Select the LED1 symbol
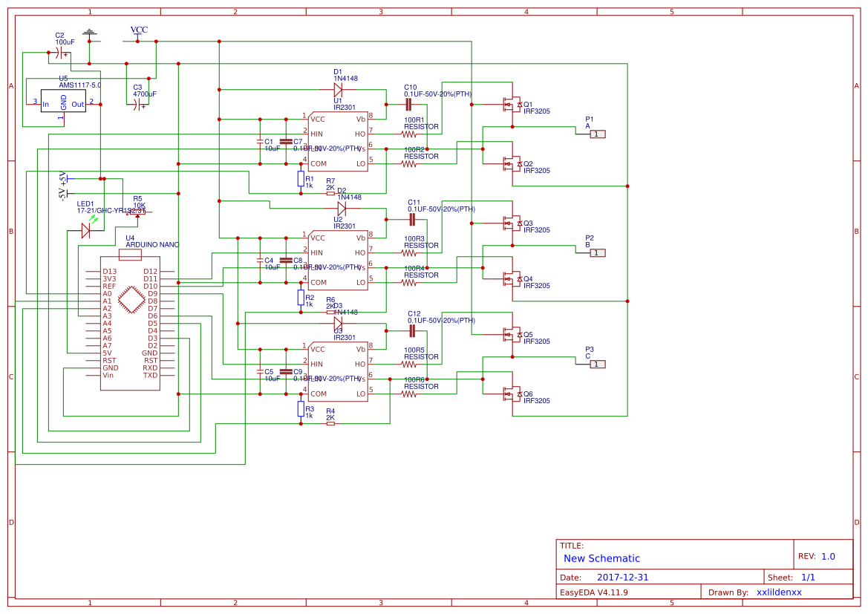 point(85,229)
